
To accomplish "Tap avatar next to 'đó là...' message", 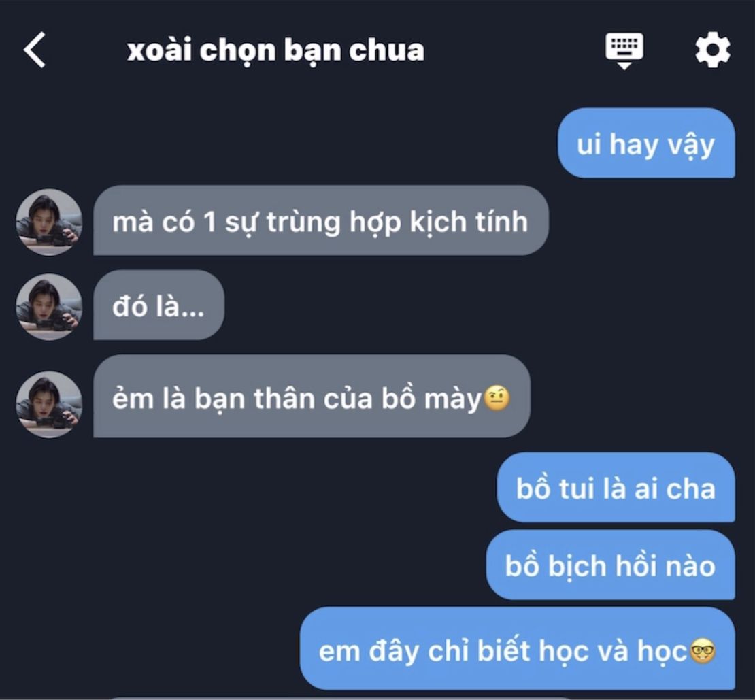I will 49,307.
